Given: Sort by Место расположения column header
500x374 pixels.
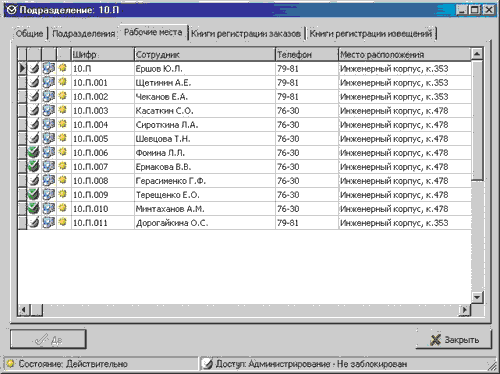Looking at the screenshot, I should coord(405,54).
